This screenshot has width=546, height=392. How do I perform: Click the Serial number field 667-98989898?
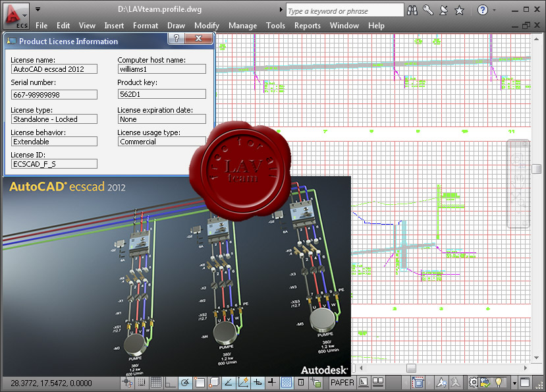coord(54,94)
